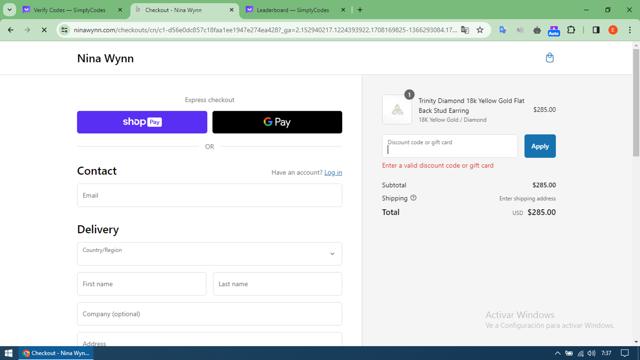Click the Auto extension icon in toolbar
640x360 pixels.
click(x=553, y=30)
